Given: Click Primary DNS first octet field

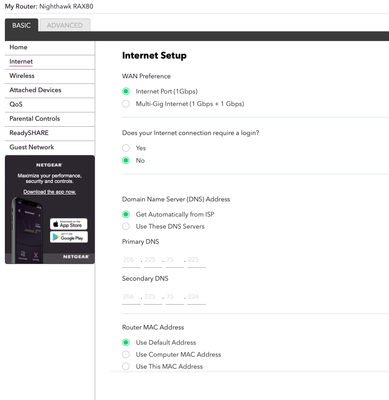Looking at the screenshot, I should (131, 260).
